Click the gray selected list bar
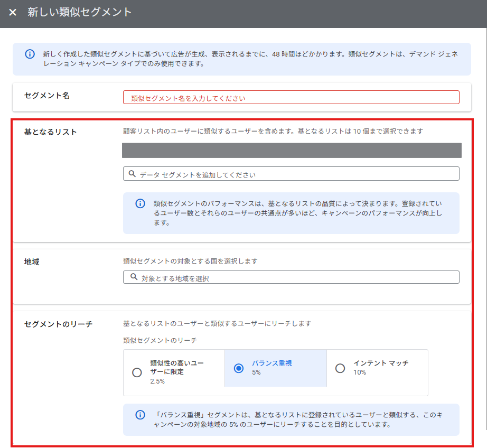Image resolution: width=487 pixels, height=448 pixels. point(292,150)
